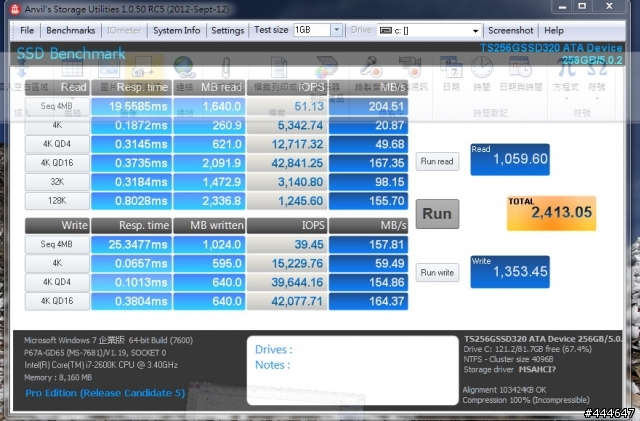Click the 1,024.0 MB written cell
Image resolution: width=640 pixels, height=421 pixels.
[x=209, y=244]
